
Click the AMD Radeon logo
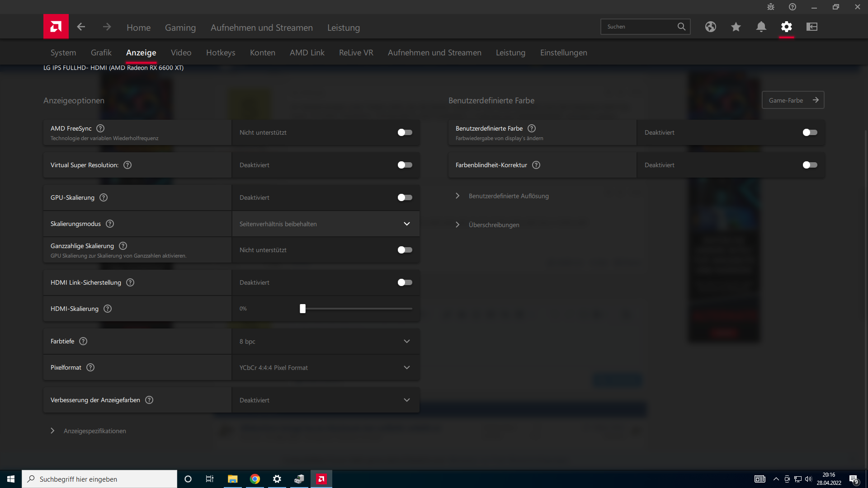click(x=56, y=26)
